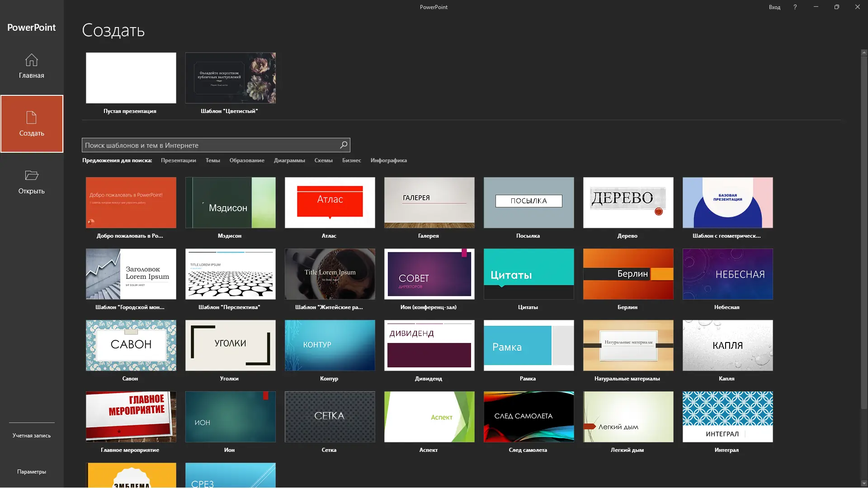The image size is (868, 488).
Task: Open Параметры options
Action: coord(31,472)
